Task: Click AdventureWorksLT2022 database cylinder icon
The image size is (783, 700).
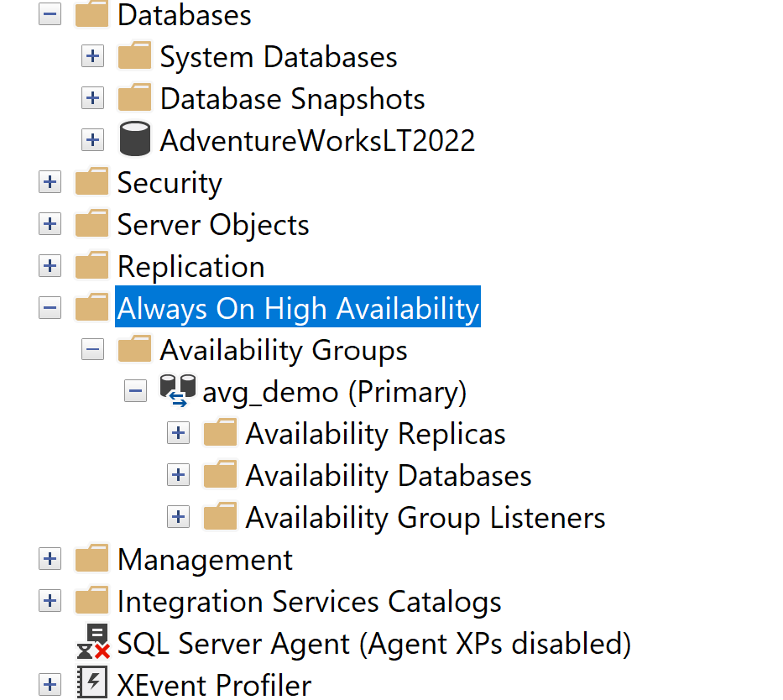Action: tap(135, 138)
